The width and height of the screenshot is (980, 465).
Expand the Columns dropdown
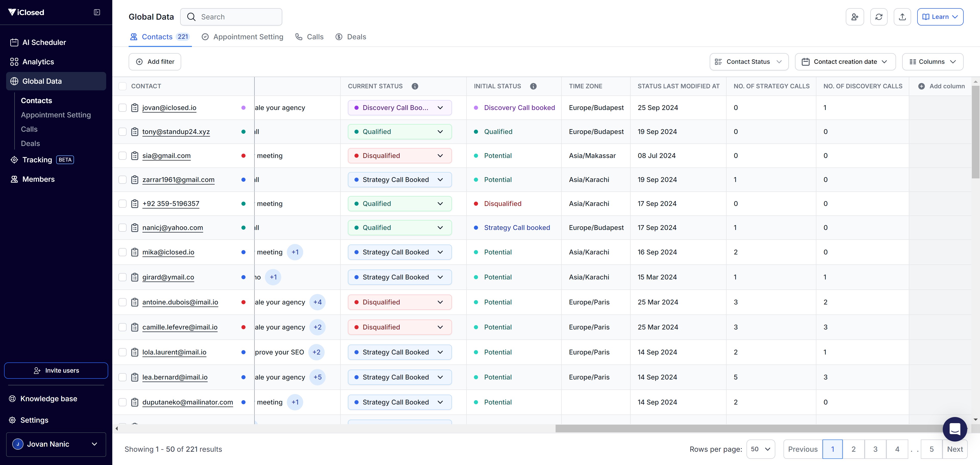click(x=932, y=62)
